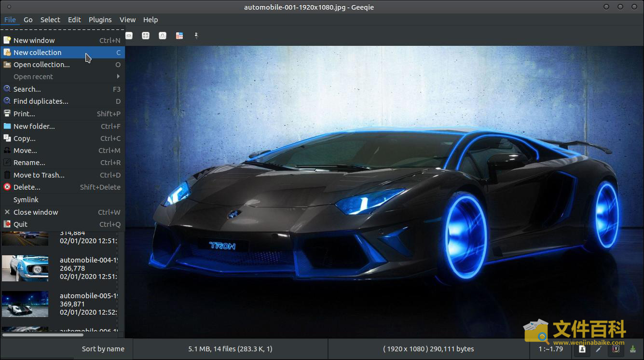Click New folder... menu entry
Viewport: 644px width, 360px height.
coord(62,126)
